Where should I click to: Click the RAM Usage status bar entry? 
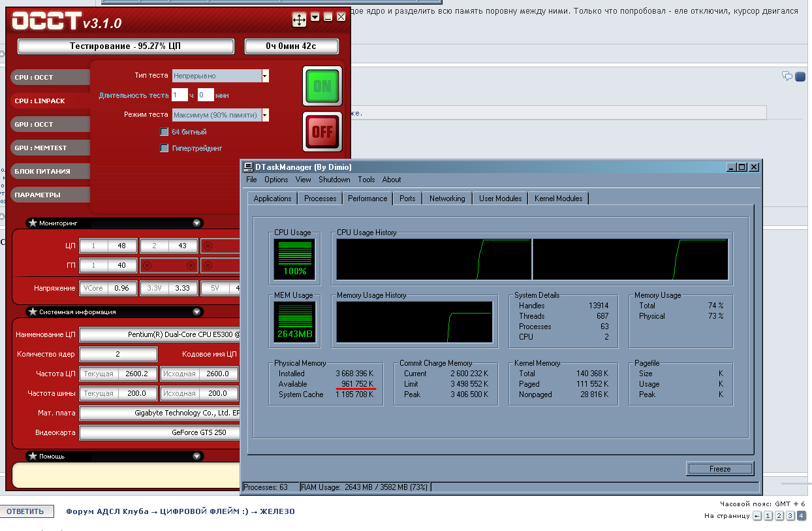(x=365, y=487)
